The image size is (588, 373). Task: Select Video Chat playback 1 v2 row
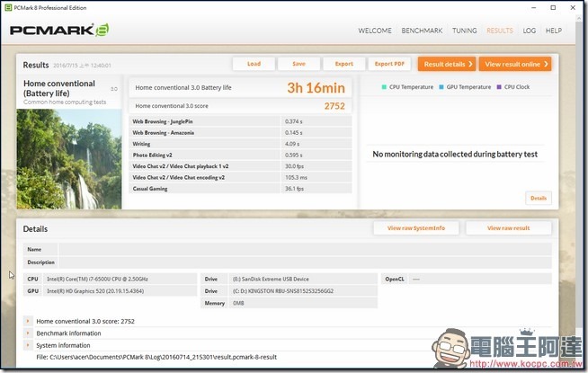[240, 166]
